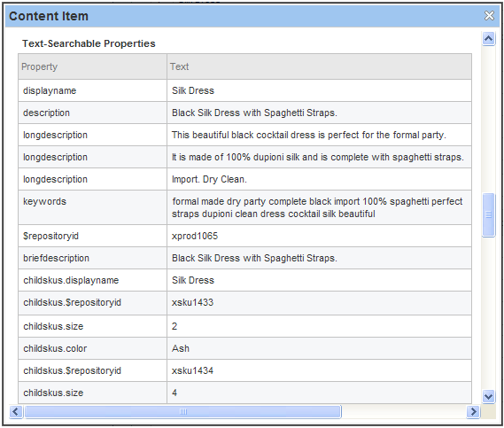Image resolution: width=504 pixels, height=428 pixels.
Task: Click the childskus.color property cell
Action: (93, 348)
